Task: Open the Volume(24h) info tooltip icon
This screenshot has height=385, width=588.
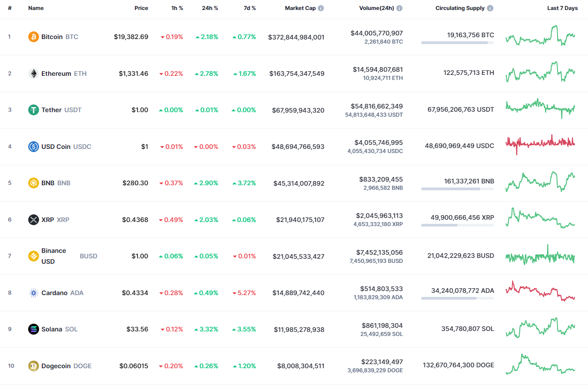Action: [399, 8]
